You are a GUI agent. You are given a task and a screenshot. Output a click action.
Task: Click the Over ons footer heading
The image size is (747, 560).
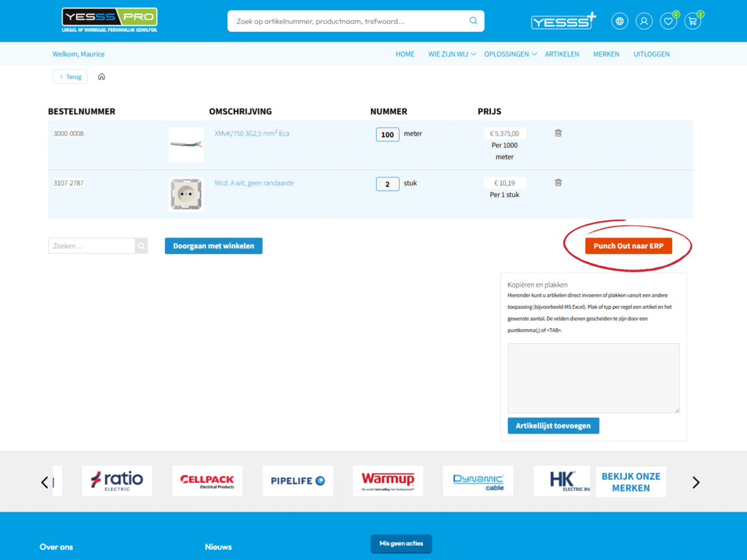tap(56, 547)
